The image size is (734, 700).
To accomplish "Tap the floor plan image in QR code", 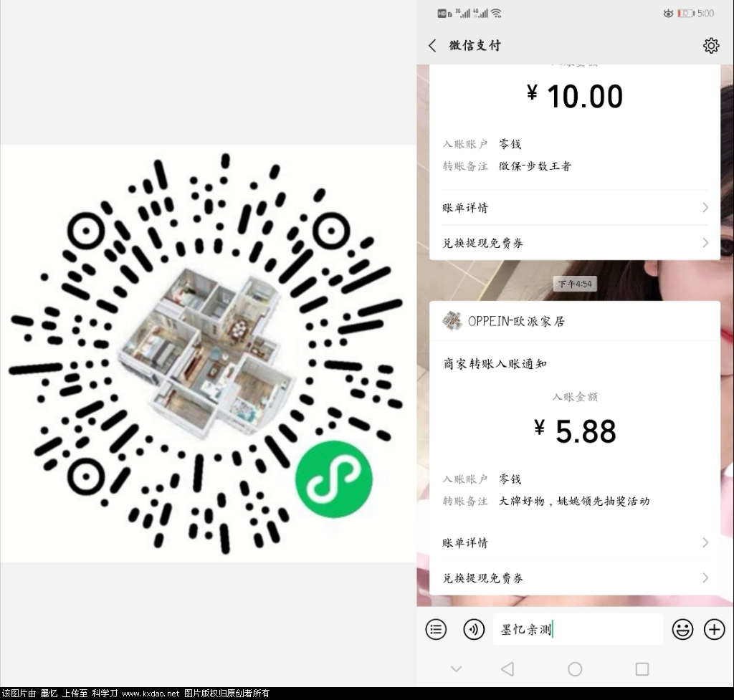I will coord(208,353).
